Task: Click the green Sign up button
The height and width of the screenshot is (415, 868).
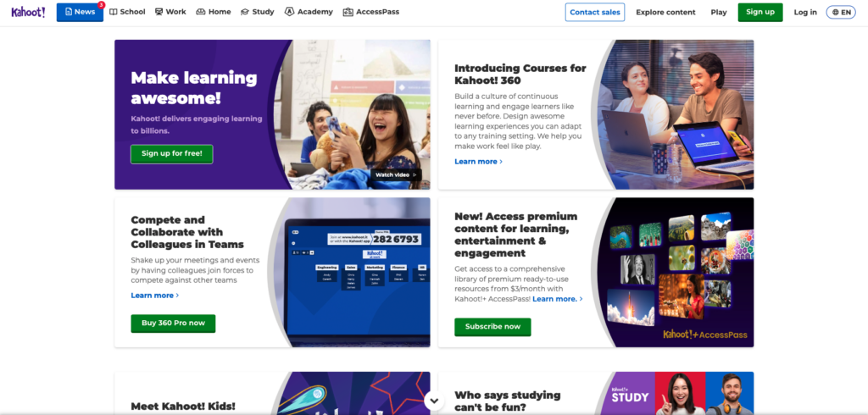Action: click(x=760, y=12)
